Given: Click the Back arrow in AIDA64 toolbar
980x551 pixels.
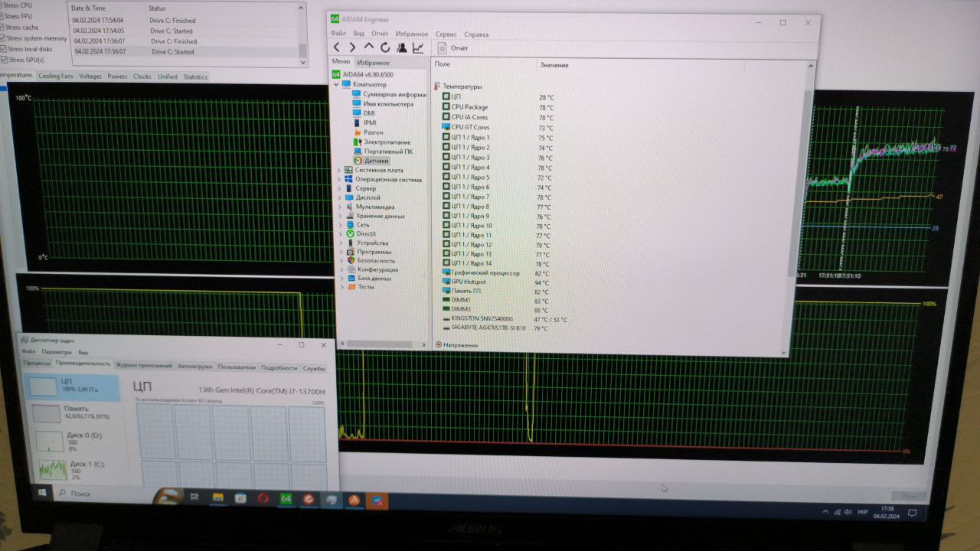Looking at the screenshot, I should [x=337, y=47].
